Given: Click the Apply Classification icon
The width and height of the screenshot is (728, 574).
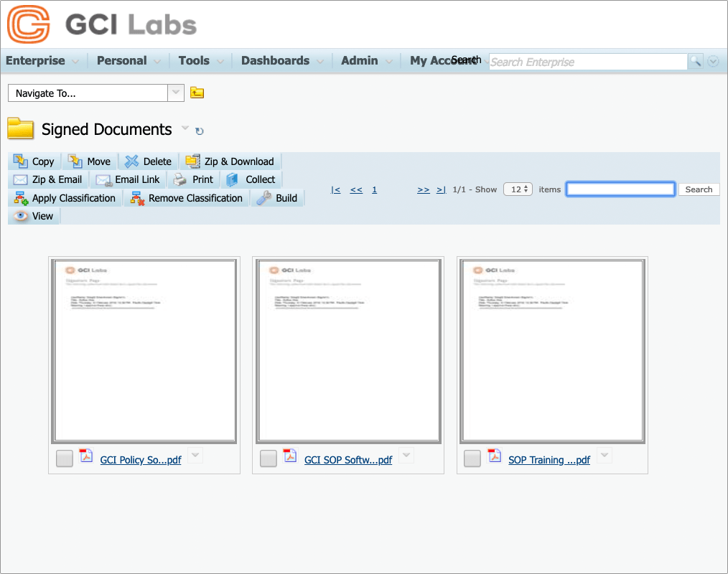Looking at the screenshot, I should 21,198.
